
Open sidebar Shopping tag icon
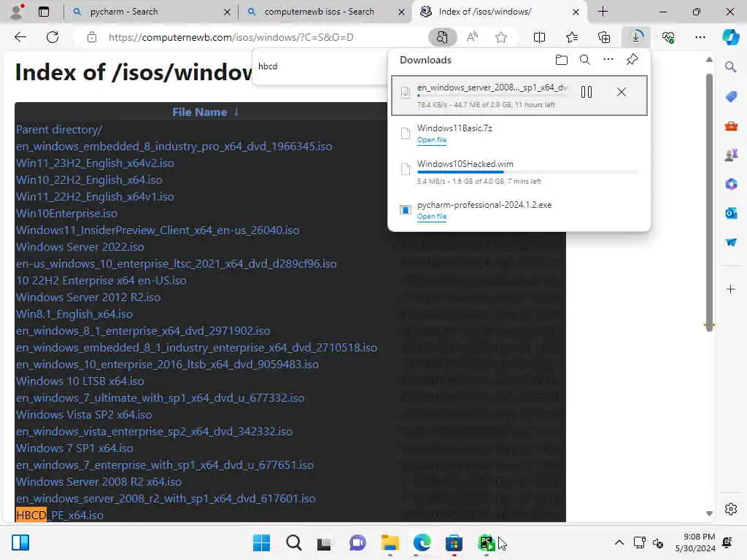pos(731,97)
